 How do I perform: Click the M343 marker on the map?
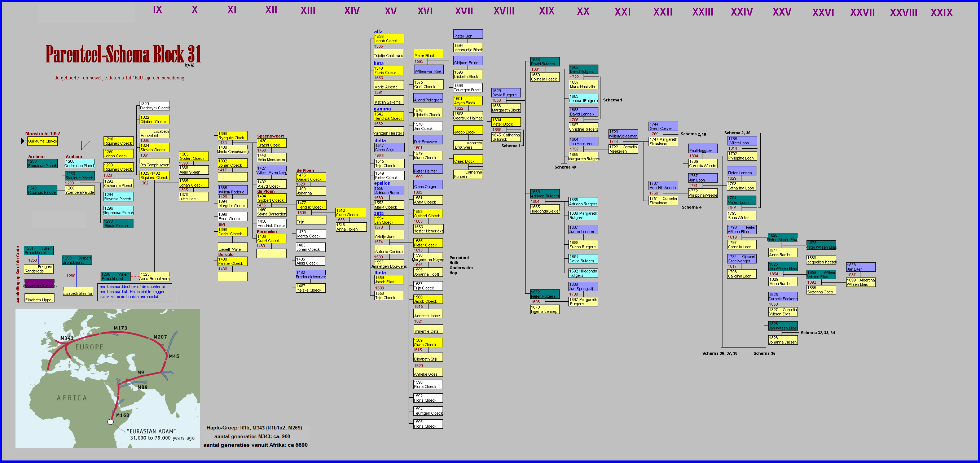[x=67, y=338]
